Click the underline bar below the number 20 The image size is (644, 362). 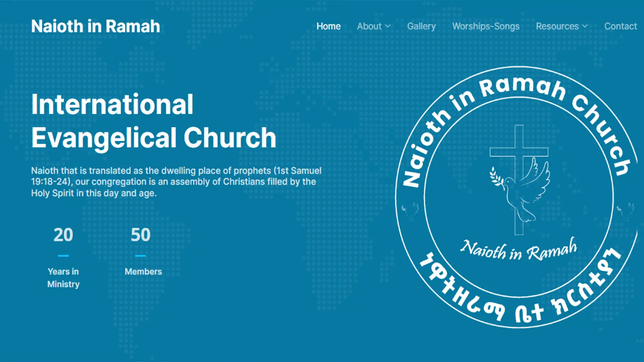(x=63, y=255)
